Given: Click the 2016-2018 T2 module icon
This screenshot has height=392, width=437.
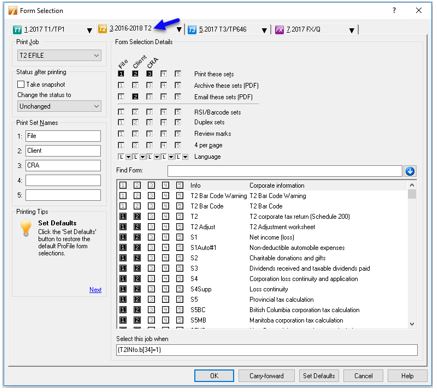Looking at the screenshot, I should (102, 29).
